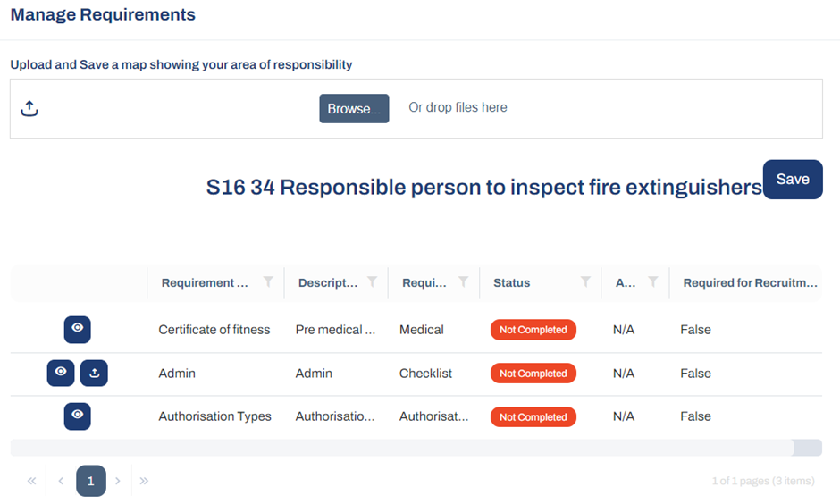Go to the previous page
The width and height of the screenshot is (840, 504).
click(61, 481)
